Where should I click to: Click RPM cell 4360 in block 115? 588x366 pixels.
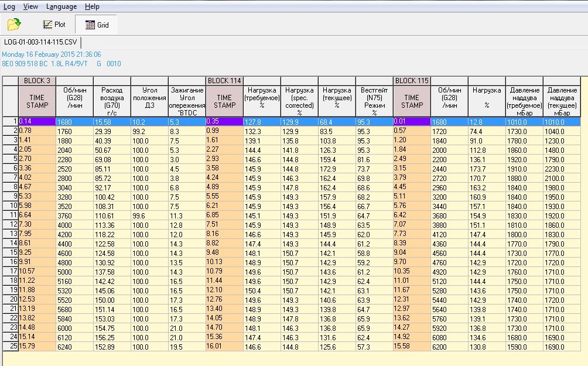point(449,244)
